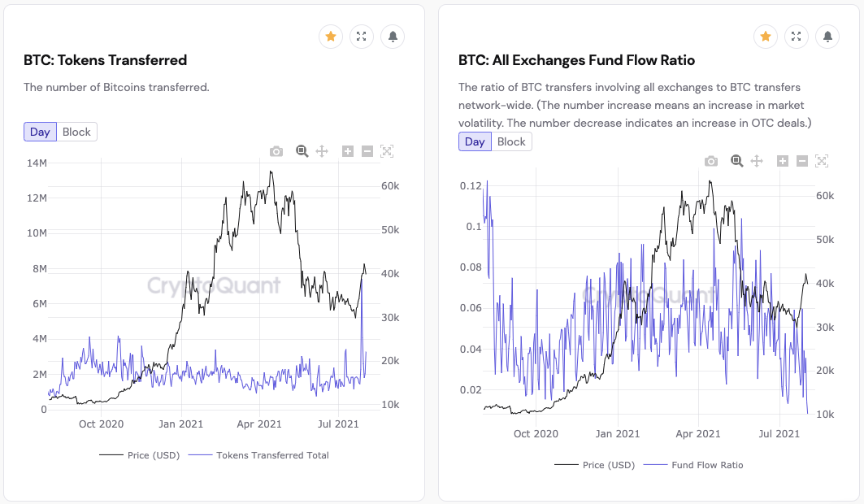The image size is (864, 504).
Task: Reset axes on the Tokens Transferred chart
Action: click(x=388, y=151)
